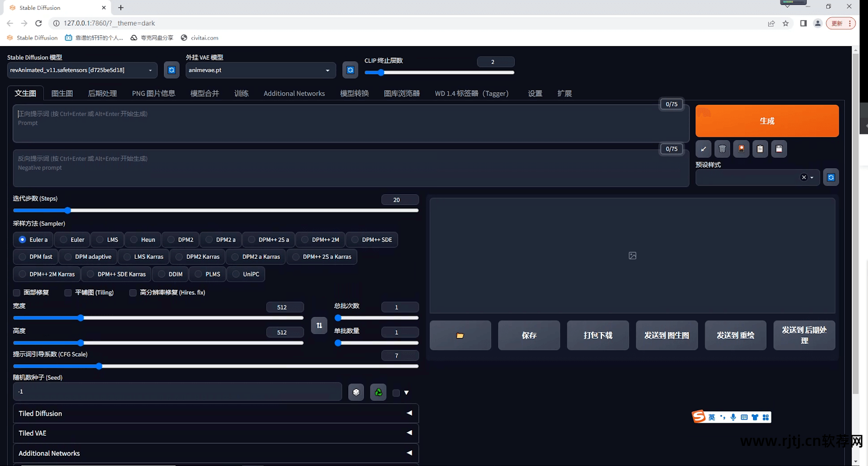Apply preset style with clipboard icon
868x466 pixels.
pyautogui.click(x=760, y=149)
